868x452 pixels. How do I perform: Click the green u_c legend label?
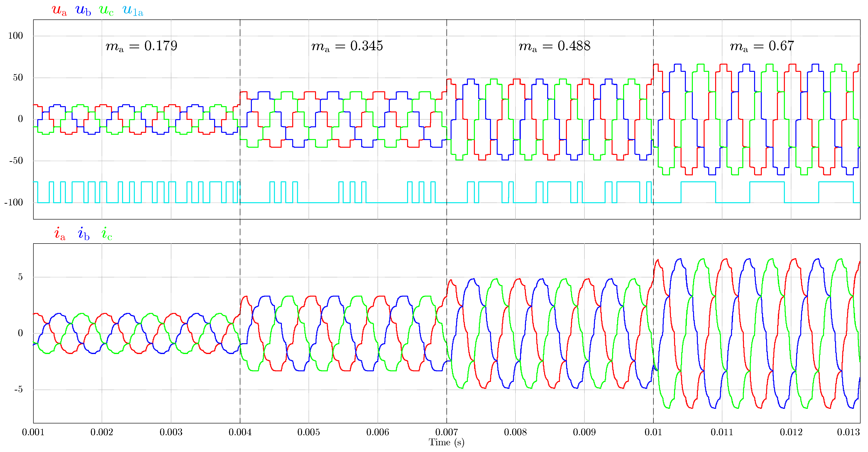point(106,10)
